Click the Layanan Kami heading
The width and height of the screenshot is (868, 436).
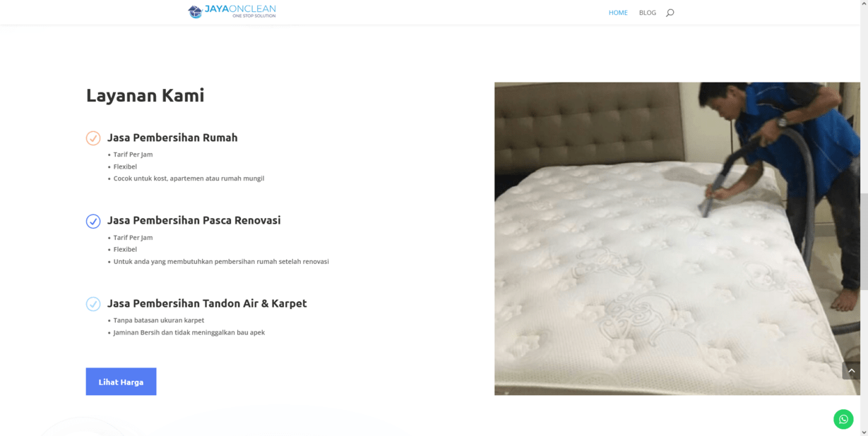pyautogui.click(x=145, y=95)
